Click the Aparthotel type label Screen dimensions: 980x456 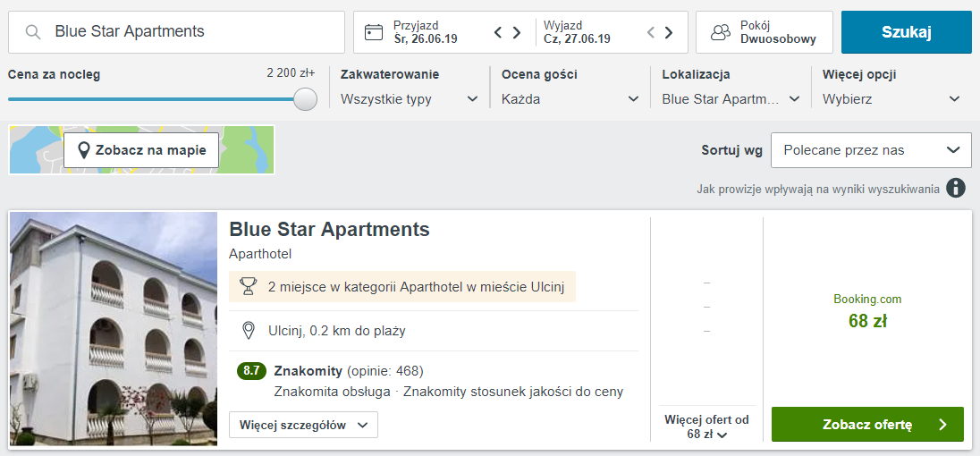coord(260,254)
